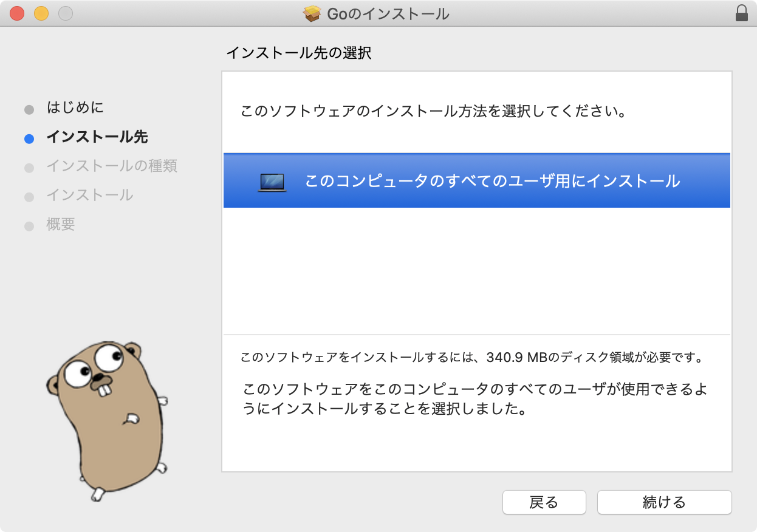Click the 続ける button

(x=664, y=502)
